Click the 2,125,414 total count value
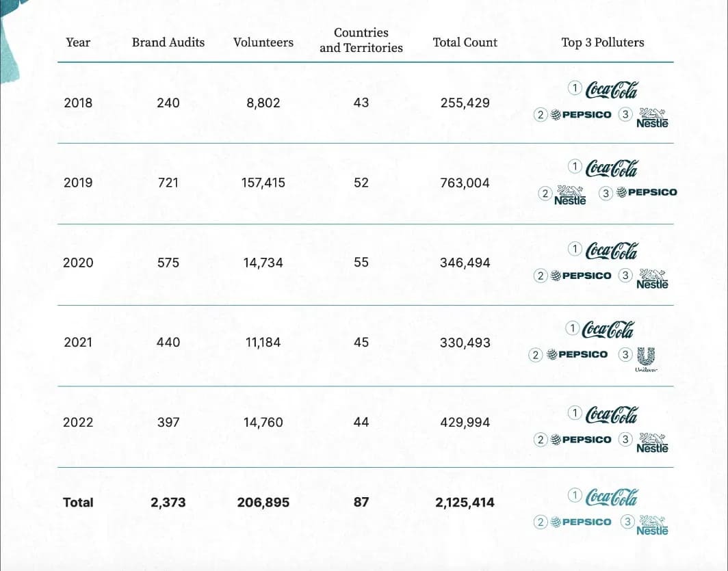This screenshot has height=571, width=728. (x=465, y=503)
